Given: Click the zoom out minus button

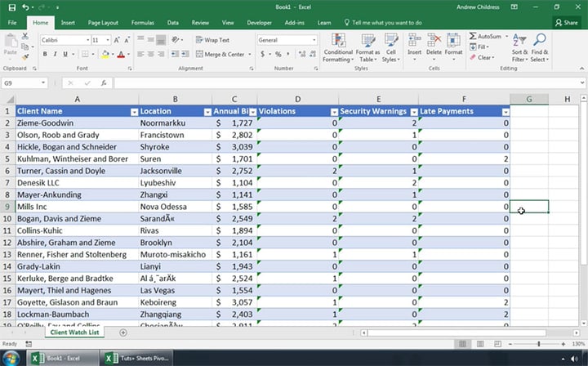Looking at the screenshot, I should [510, 344].
